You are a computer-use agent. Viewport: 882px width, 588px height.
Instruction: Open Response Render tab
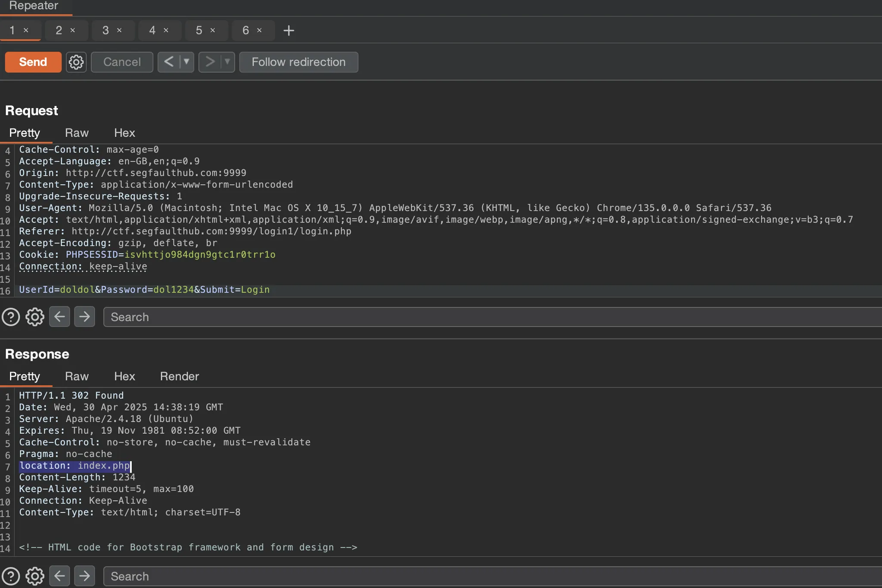(179, 376)
